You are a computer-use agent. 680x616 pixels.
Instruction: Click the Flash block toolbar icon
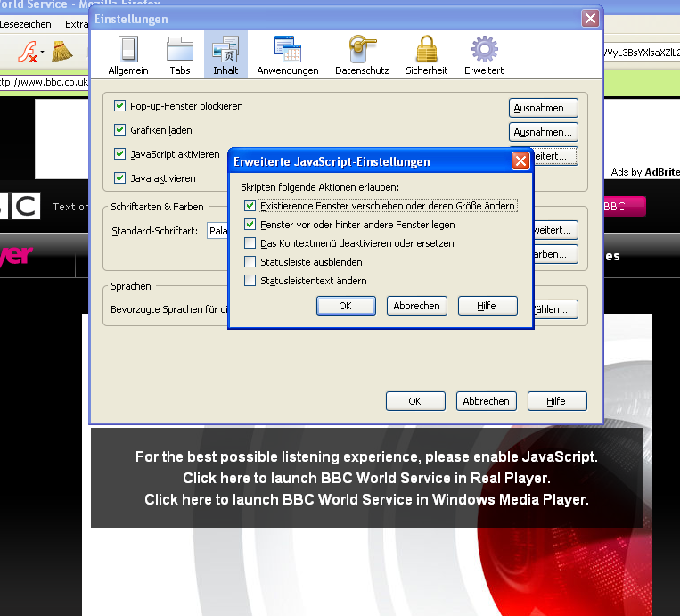[x=28, y=52]
